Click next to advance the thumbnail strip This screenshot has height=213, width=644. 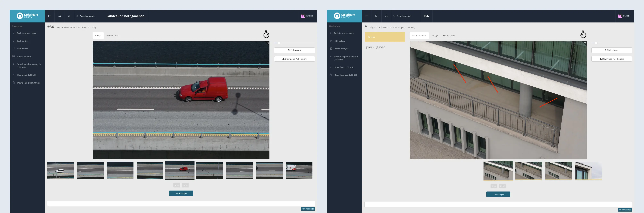point(185,185)
